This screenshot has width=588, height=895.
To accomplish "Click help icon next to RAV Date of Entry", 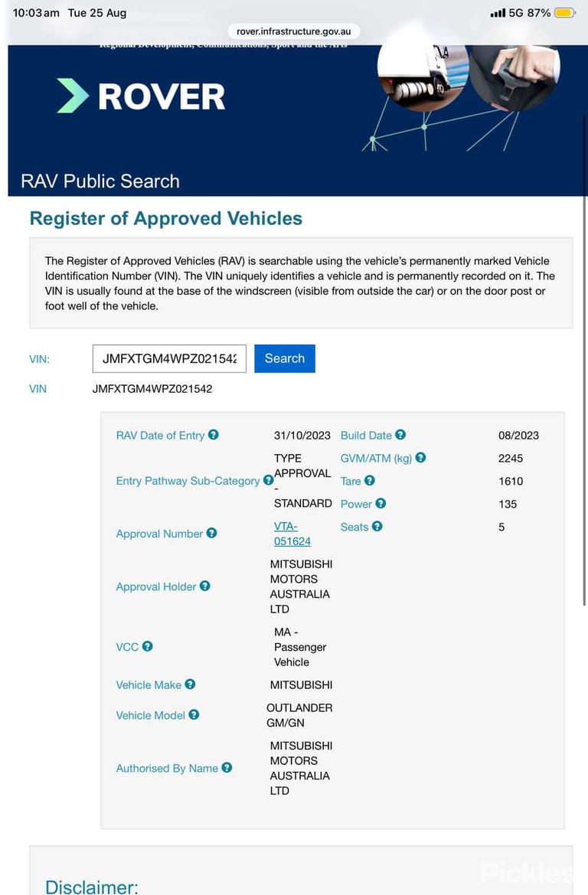I will click(214, 434).
